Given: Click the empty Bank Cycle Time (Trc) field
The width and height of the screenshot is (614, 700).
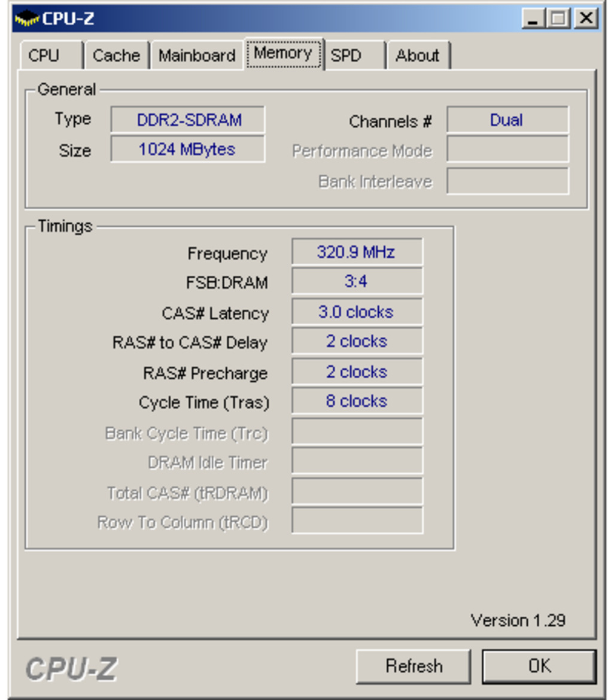Looking at the screenshot, I should (x=357, y=431).
